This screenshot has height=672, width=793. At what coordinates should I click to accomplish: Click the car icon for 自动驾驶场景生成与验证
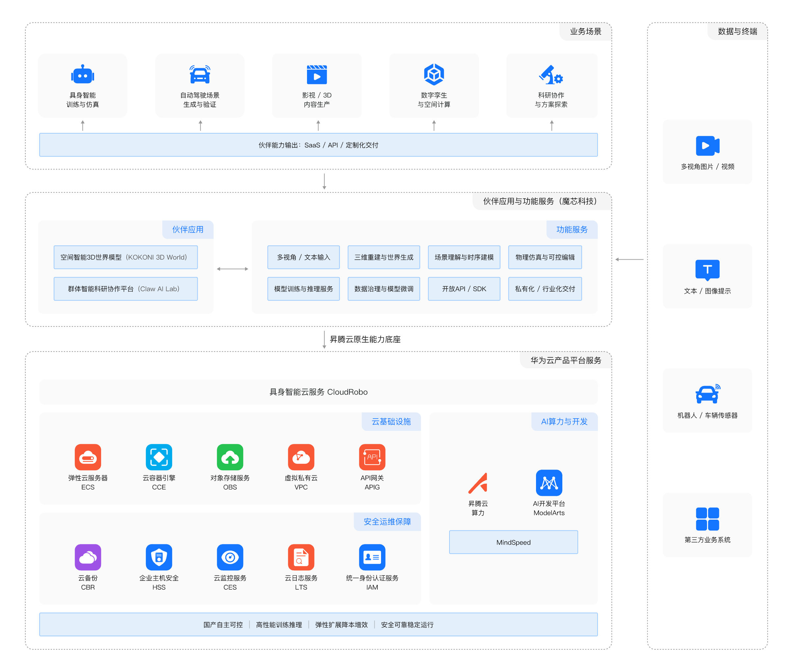coord(200,74)
